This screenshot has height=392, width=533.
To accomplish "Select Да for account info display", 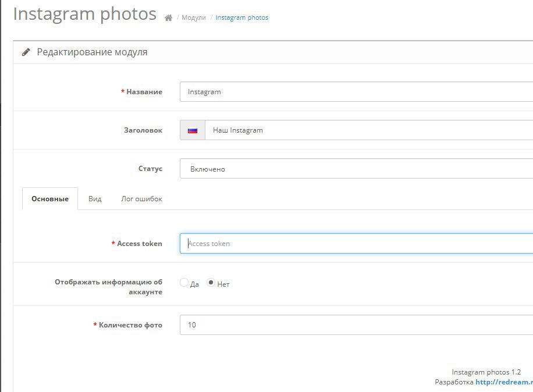I will pyautogui.click(x=184, y=283).
